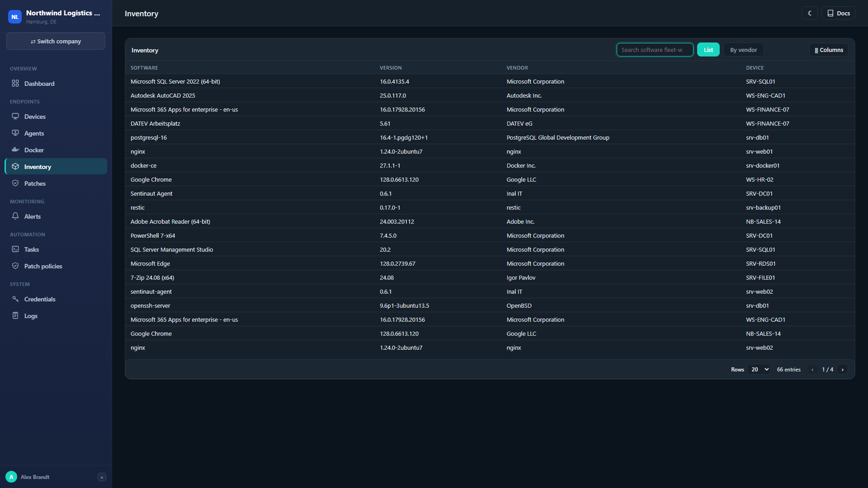This screenshot has height=488, width=868.
Task: Click the Credentials key icon
Action: pos(15,299)
